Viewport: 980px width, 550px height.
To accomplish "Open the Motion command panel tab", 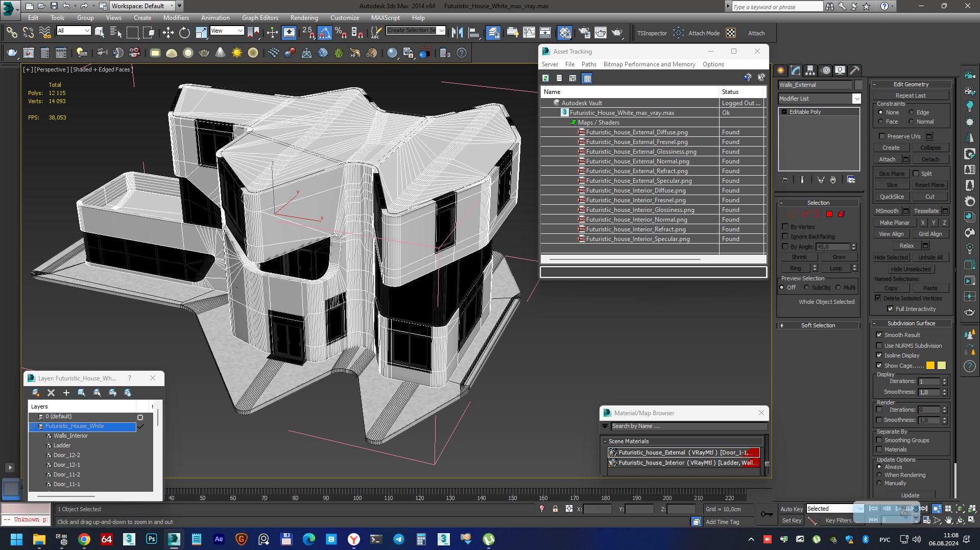I will coord(825,70).
